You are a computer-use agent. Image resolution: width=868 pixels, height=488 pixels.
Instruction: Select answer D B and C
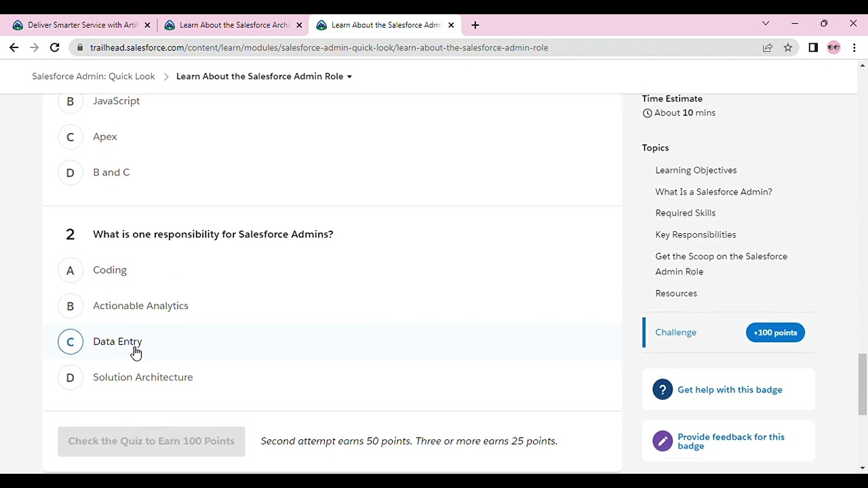tap(94, 173)
